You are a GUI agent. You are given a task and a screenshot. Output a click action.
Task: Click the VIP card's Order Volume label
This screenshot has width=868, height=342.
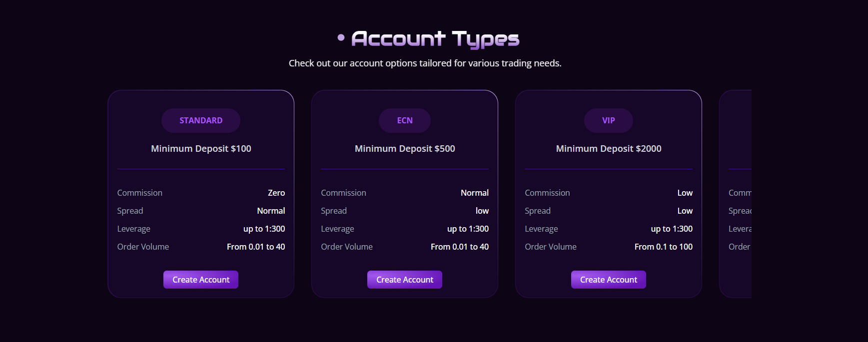click(551, 247)
